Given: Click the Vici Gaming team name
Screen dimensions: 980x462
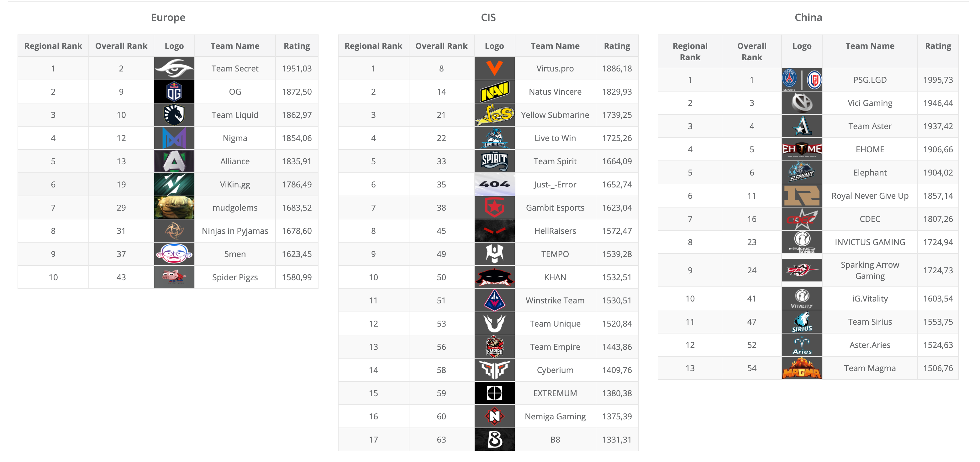Looking at the screenshot, I should (870, 103).
